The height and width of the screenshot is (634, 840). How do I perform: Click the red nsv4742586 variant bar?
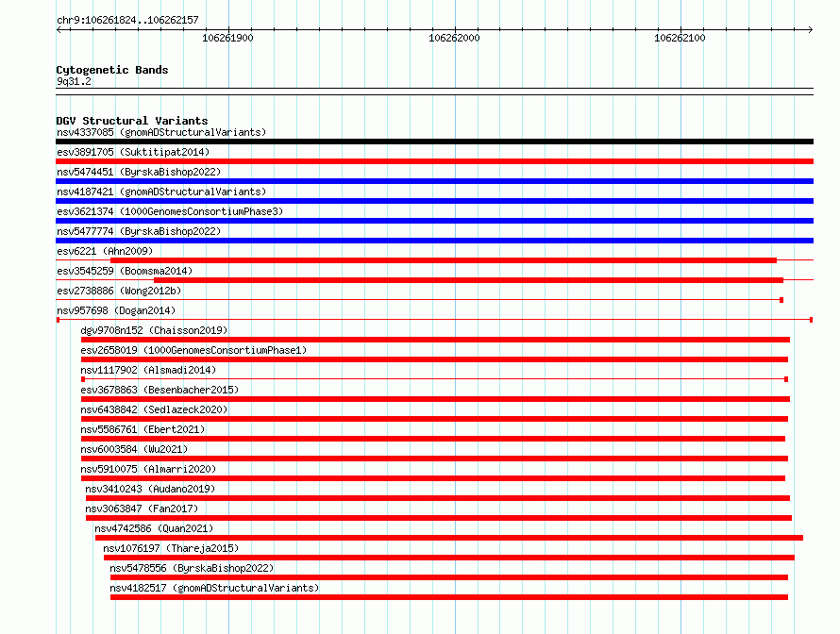click(x=449, y=538)
